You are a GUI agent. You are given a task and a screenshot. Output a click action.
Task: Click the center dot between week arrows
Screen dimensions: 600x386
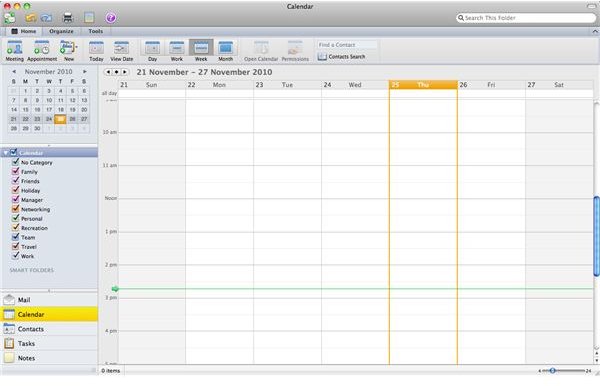pyautogui.click(x=116, y=72)
